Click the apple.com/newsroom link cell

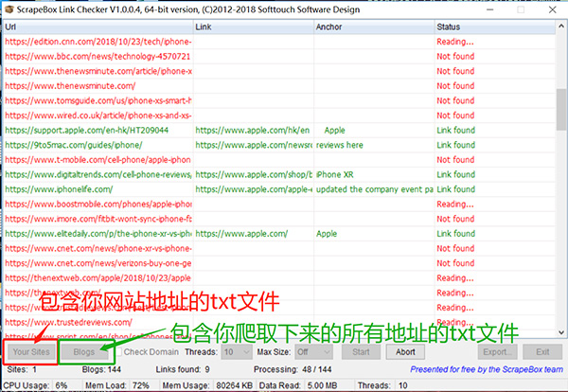253,145
